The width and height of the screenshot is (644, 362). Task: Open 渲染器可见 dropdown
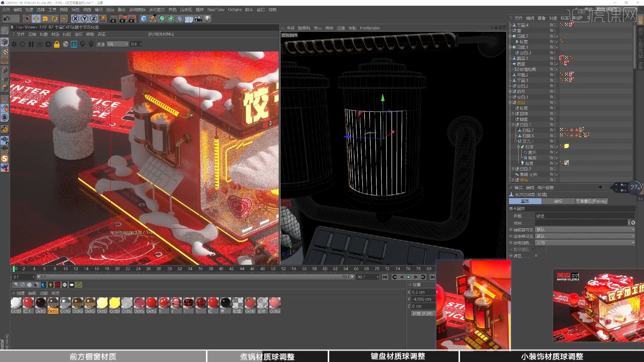(585, 236)
